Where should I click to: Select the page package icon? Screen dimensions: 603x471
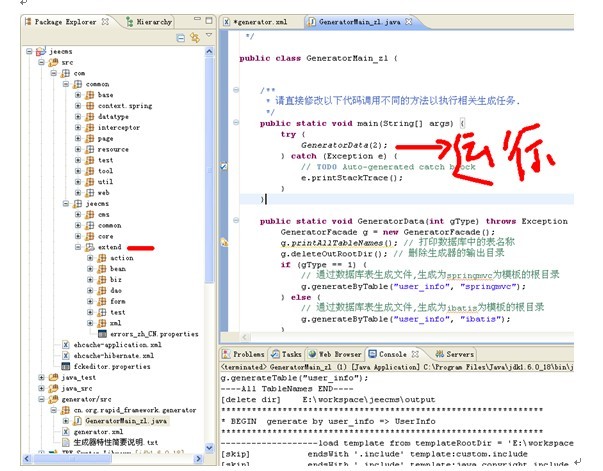click(90, 138)
